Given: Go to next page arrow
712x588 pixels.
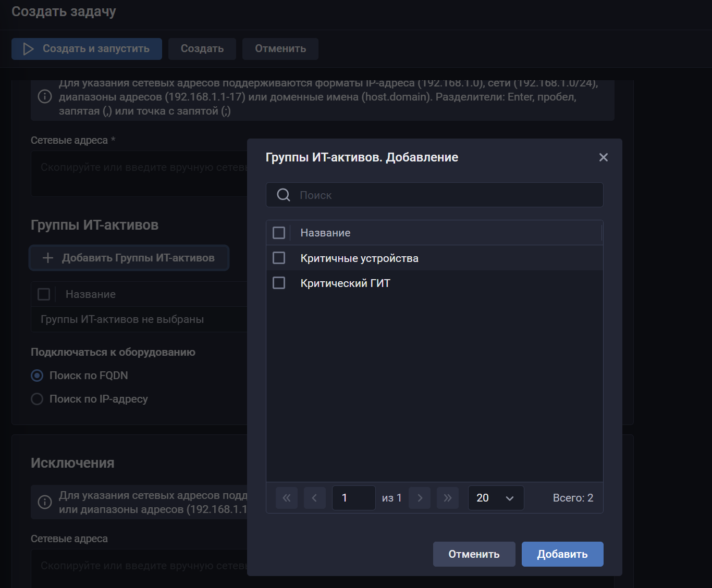Looking at the screenshot, I should pos(420,498).
